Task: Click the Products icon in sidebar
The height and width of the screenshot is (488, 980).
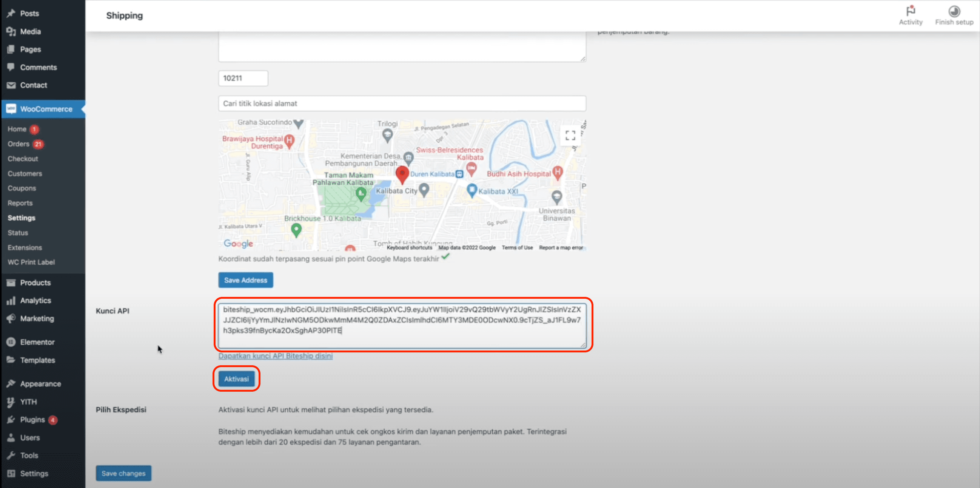Action: click(x=11, y=283)
